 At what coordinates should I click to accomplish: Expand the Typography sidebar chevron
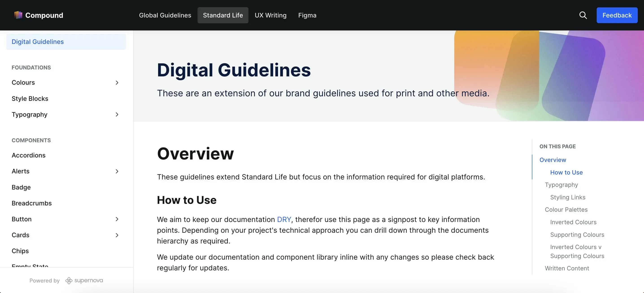tap(117, 114)
